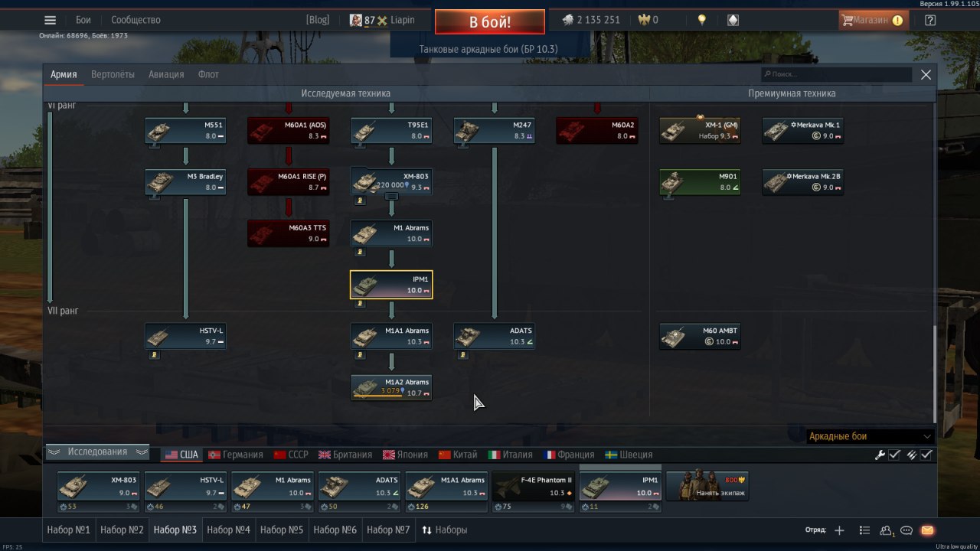Select M60 AMBT premium tank card
Screen dimensions: 980x551
(700, 336)
